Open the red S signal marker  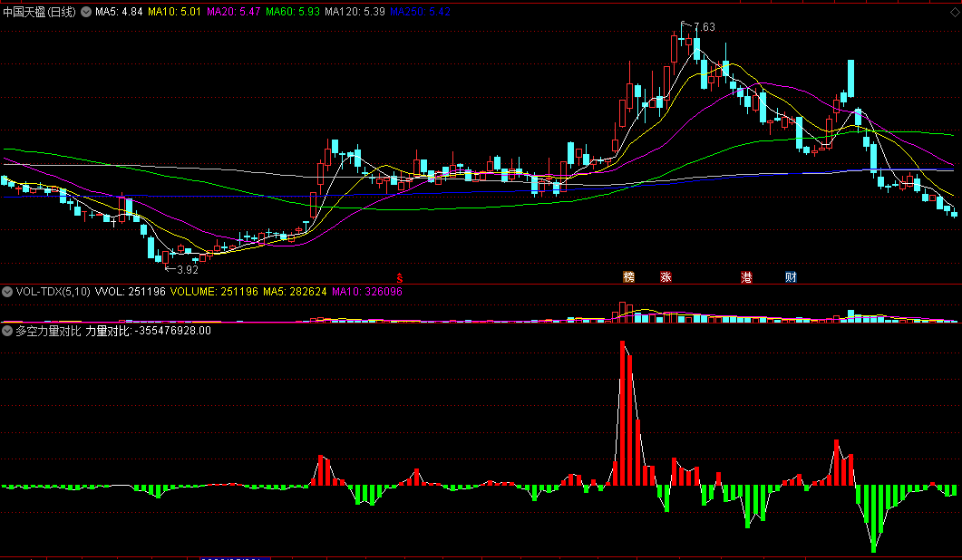(x=400, y=278)
